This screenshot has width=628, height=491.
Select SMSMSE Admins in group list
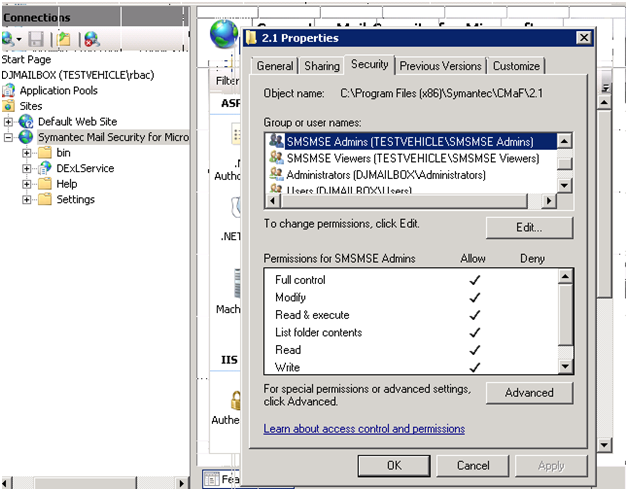click(413, 141)
